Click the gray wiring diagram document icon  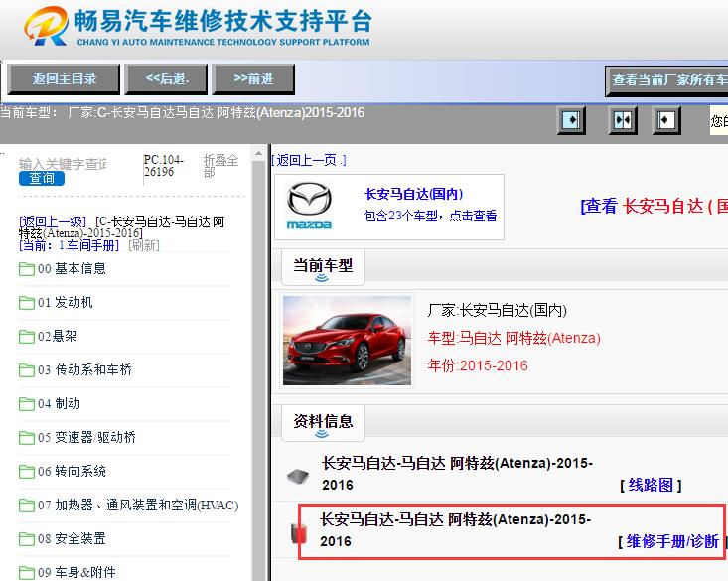pyautogui.click(x=298, y=476)
